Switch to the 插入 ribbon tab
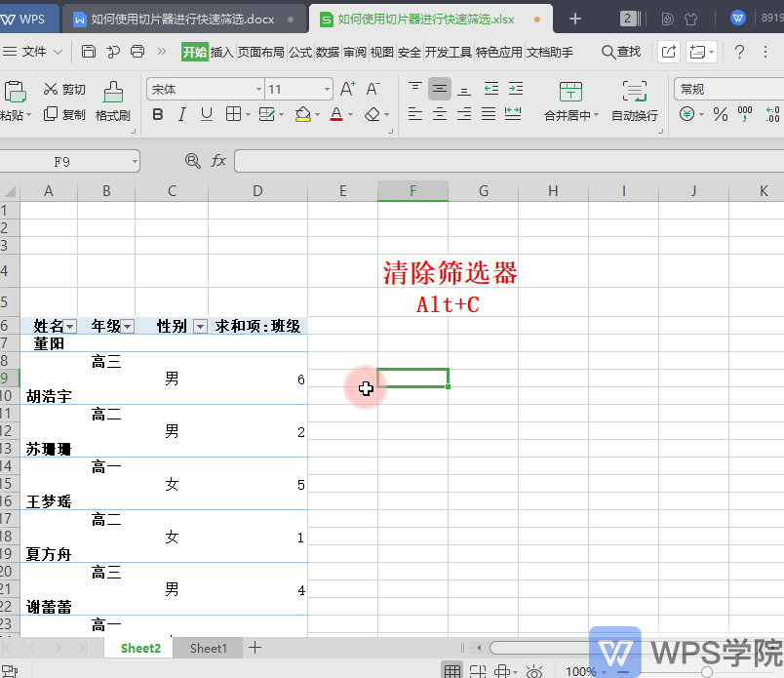 (222, 52)
